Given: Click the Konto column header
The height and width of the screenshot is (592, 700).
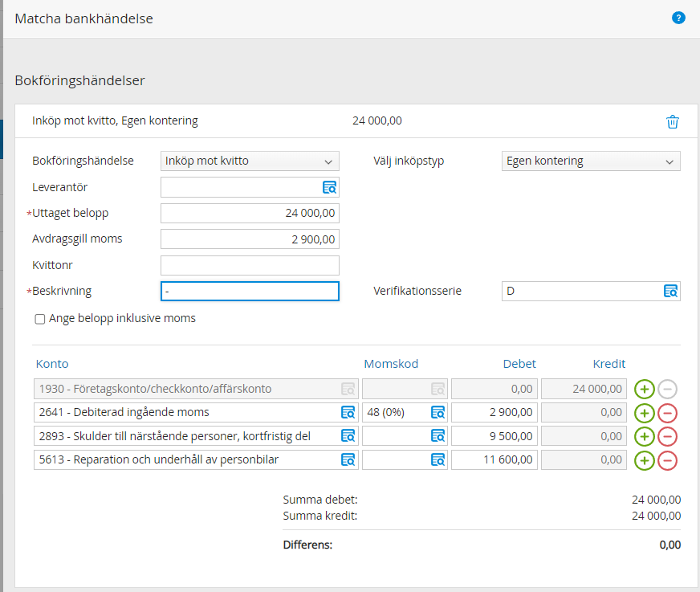Looking at the screenshot, I should click(x=52, y=364).
